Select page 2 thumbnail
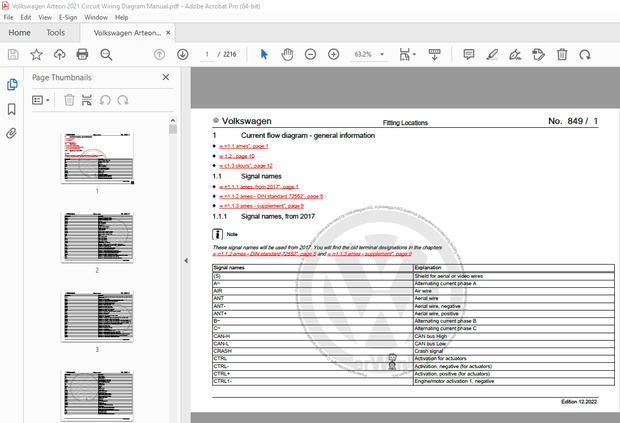The image size is (620, 423). [97, 237]
